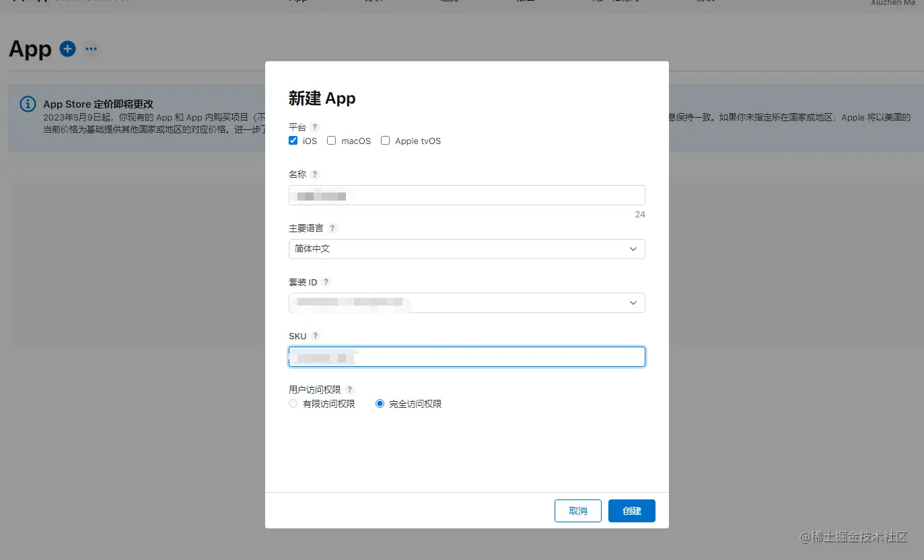
Task: Enable the Apple tvOS platform checkbox
Action: (x=385, y=141)
